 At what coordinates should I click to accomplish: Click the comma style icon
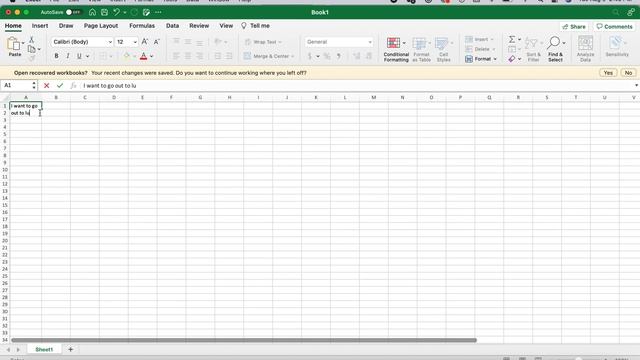[338, 56]
